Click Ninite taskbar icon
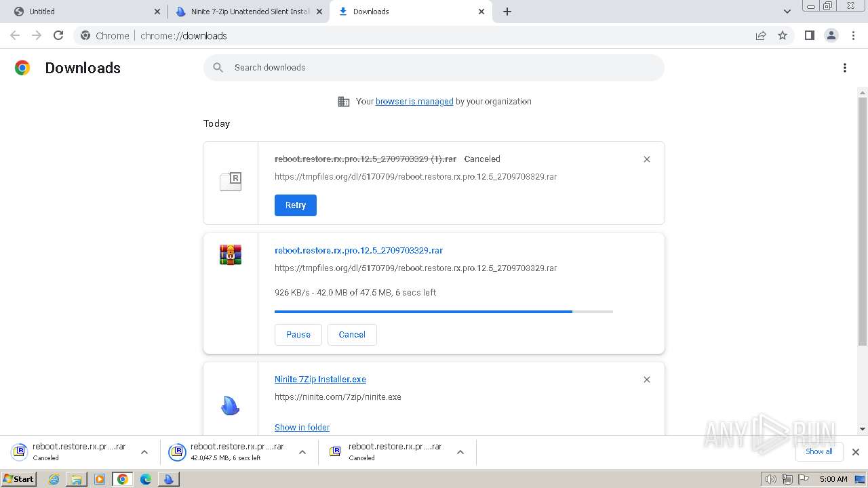The image size is (868, 488). click(169, 479)
